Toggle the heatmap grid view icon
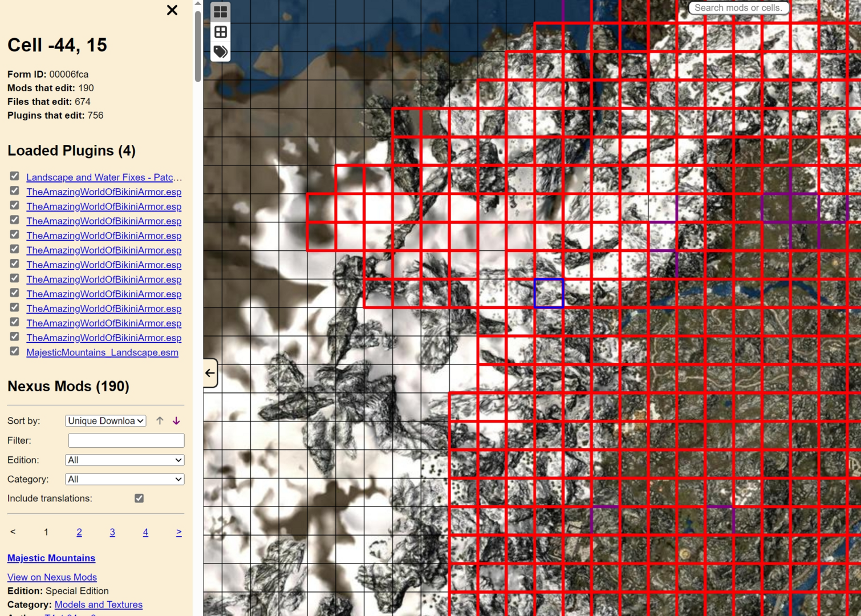 pos(221,12)
